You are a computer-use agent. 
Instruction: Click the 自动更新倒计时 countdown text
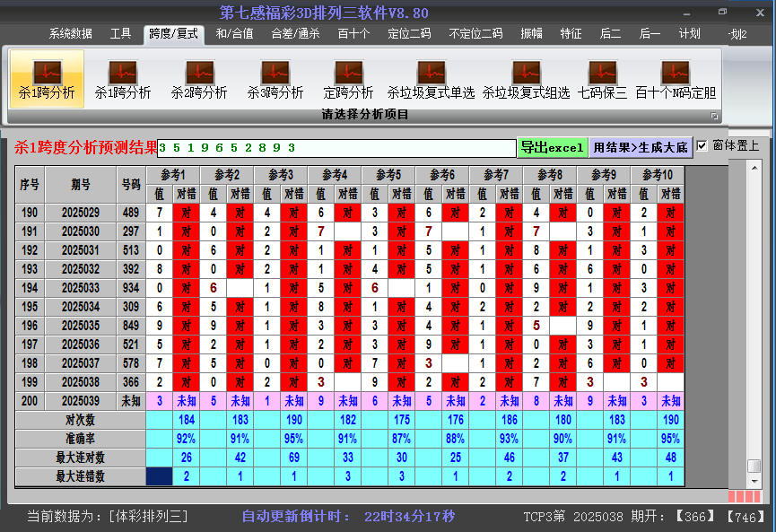click(348, 517)
